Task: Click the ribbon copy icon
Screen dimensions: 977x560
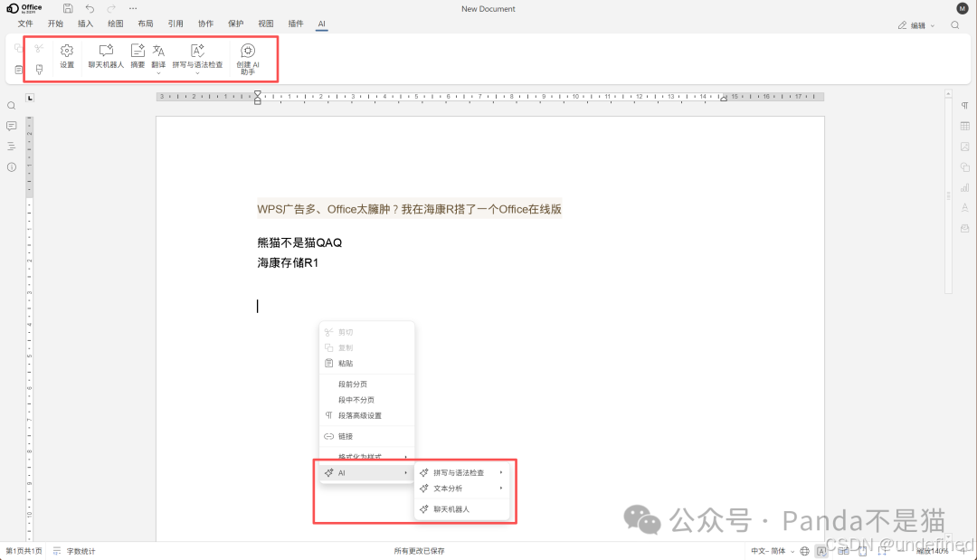Action: point(19,49)
